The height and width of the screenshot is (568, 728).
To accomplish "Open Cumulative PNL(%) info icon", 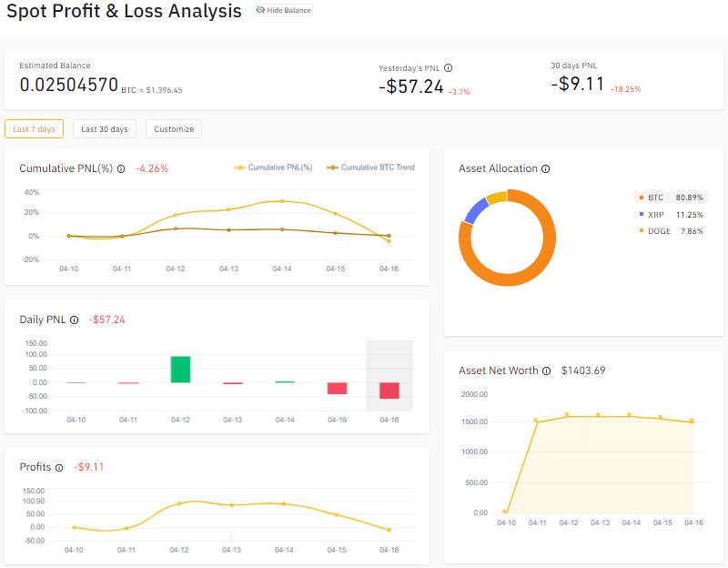I will coord(121,169).
